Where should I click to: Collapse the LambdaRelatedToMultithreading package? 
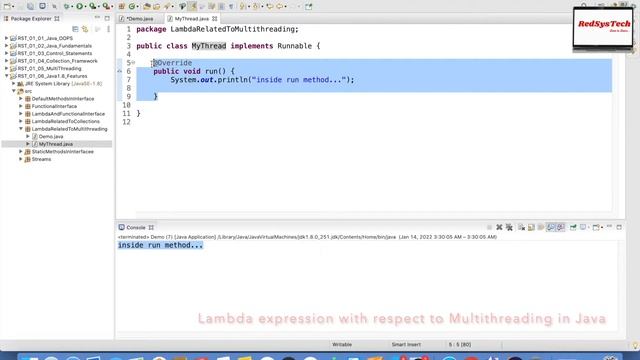point(21,129)
